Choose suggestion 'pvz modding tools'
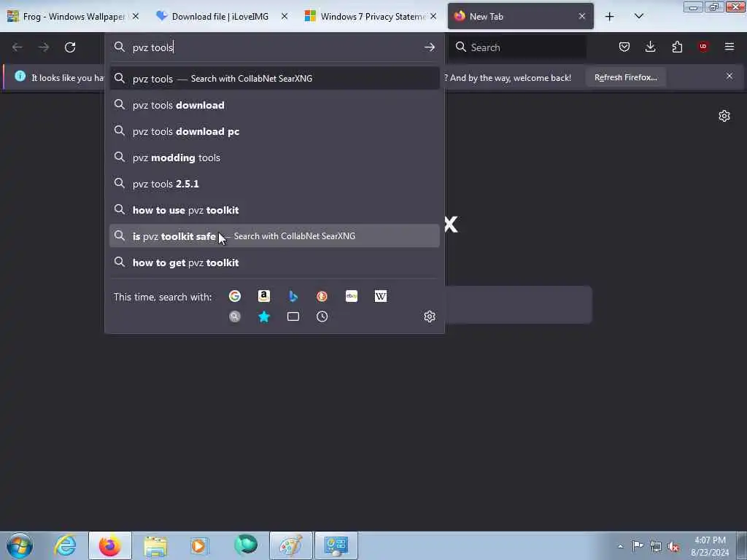747x560 pixels. tap(274, 157)
